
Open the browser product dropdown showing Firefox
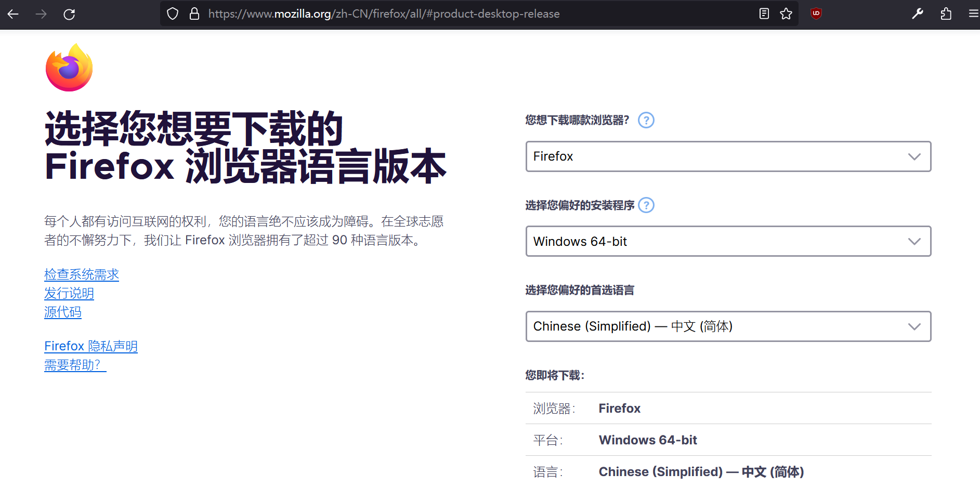(x=728, y=156)
